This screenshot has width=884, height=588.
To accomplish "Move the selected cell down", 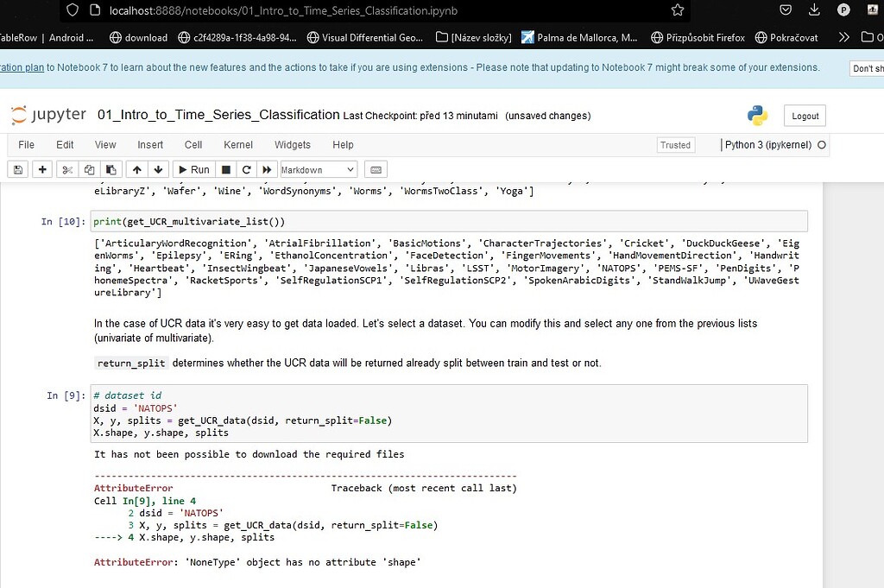I will (x=156, y=169).
